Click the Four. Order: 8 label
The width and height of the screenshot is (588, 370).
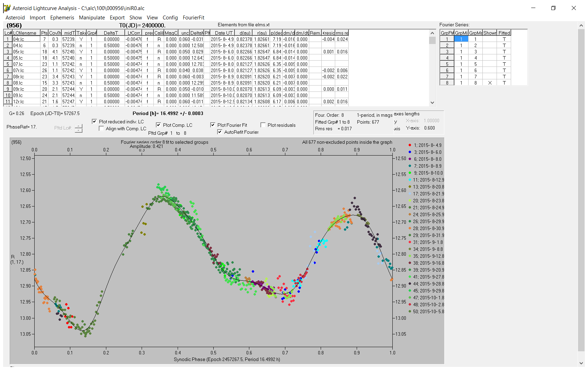pyautogui.click(x=329, y=115)
